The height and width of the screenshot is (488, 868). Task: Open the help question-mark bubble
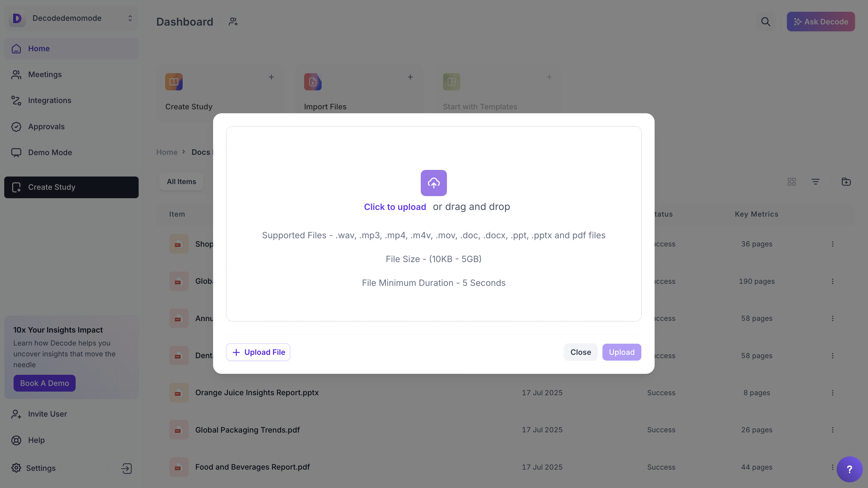849,469
